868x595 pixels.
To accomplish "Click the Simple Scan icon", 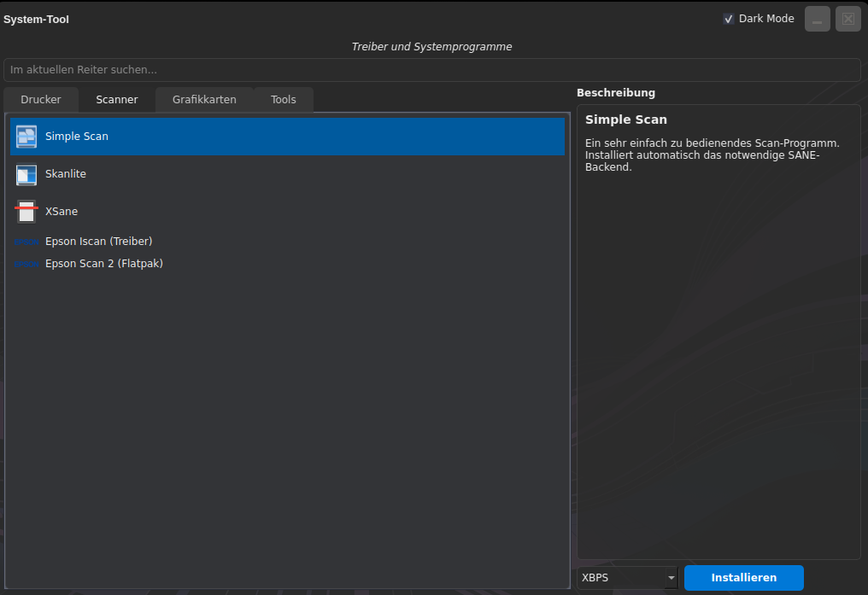I will [x=26, y=137].
